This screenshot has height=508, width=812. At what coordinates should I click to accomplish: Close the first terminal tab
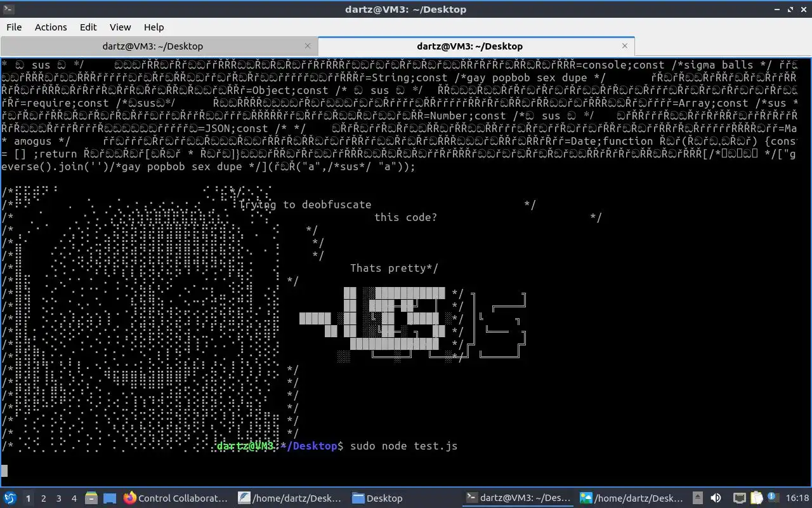(308, 46)
